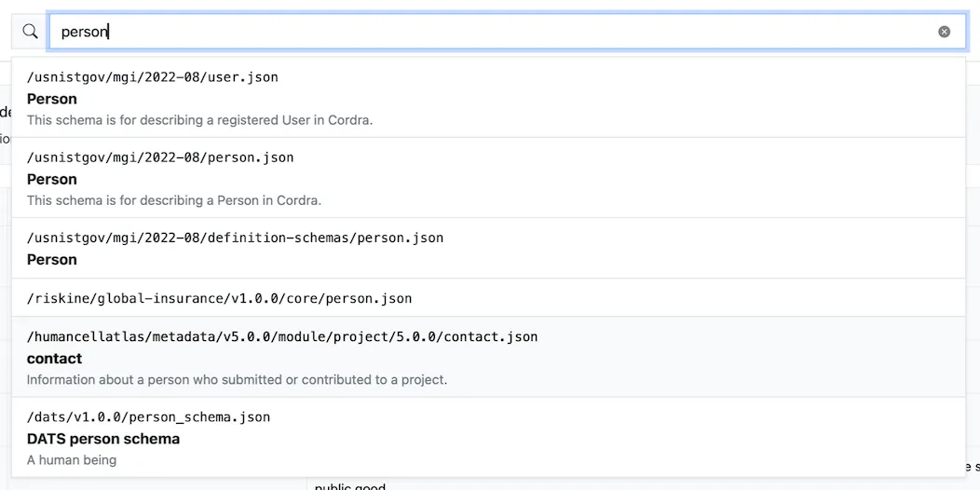Image resolution: width=980 pixels, height=490 pixels.
Task: Click the text 'describing a Person in Cordra'
Action: [231, 200]
